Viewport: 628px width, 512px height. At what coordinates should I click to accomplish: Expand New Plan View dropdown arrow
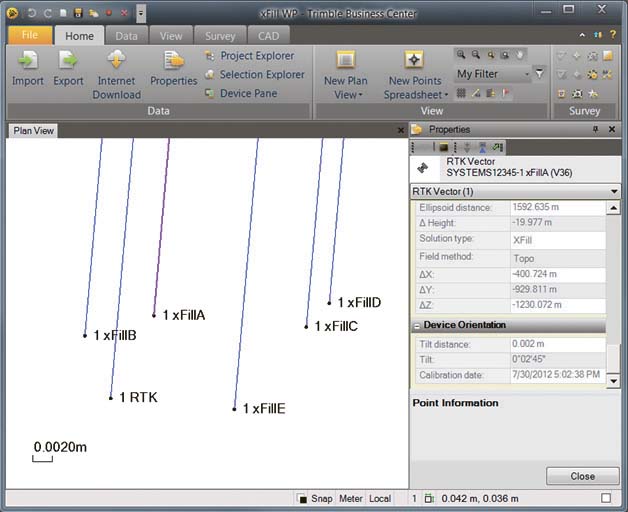click(360, 95)
